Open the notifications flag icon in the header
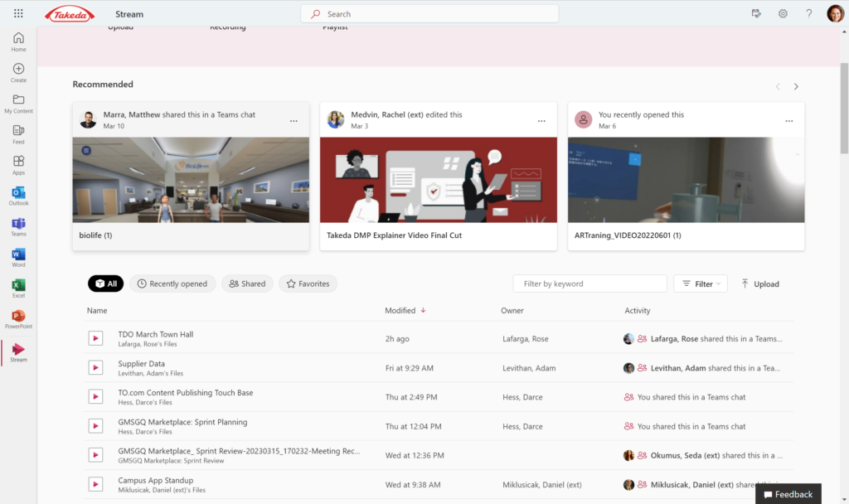 tap(756, 13)
